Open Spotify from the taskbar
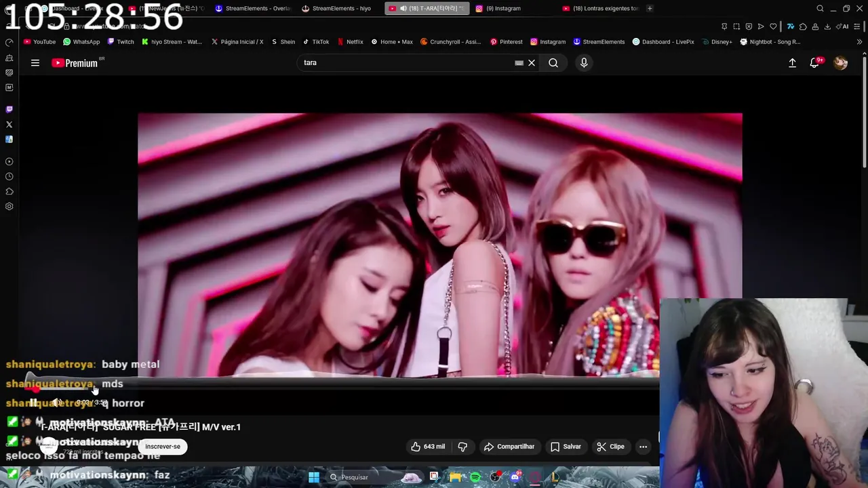 (475, 477)
